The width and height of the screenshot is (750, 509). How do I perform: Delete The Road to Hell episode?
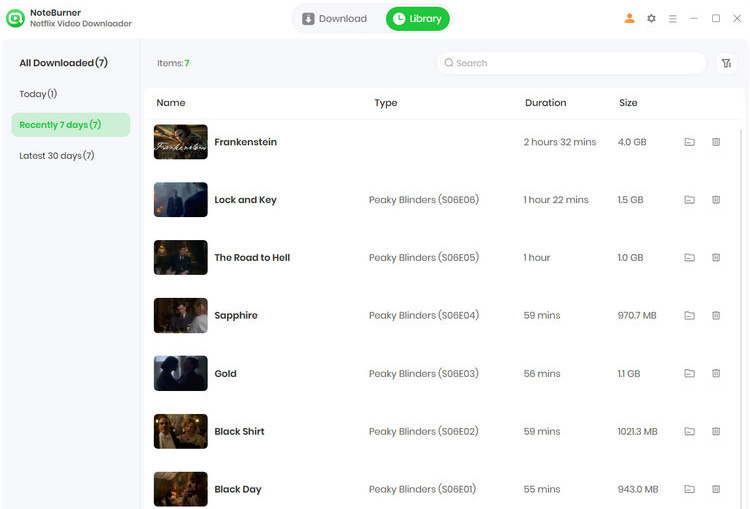coord(716,257)
